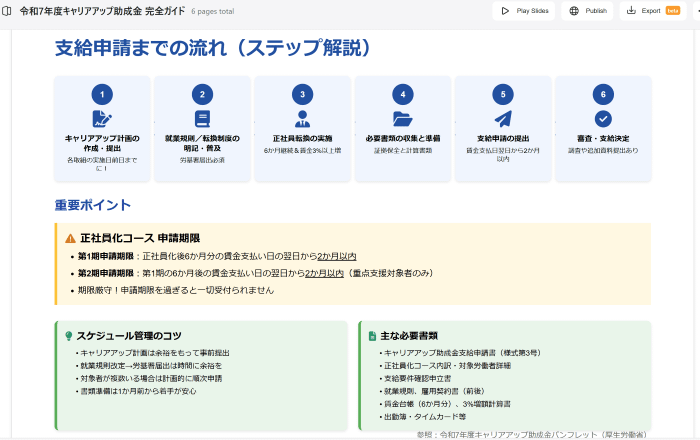Click the number 1 circle badge
The height and width of the screenshot is (440, 700).
click(102, 94)
